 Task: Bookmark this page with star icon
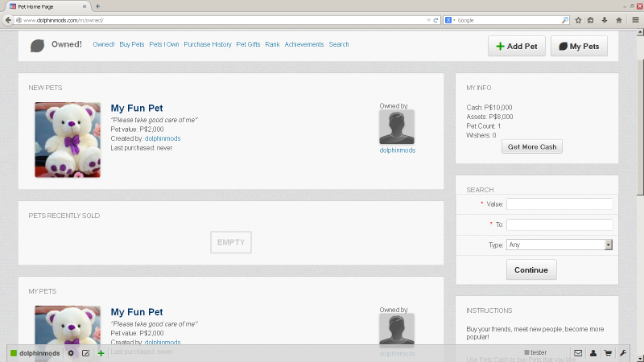point(578,20)
